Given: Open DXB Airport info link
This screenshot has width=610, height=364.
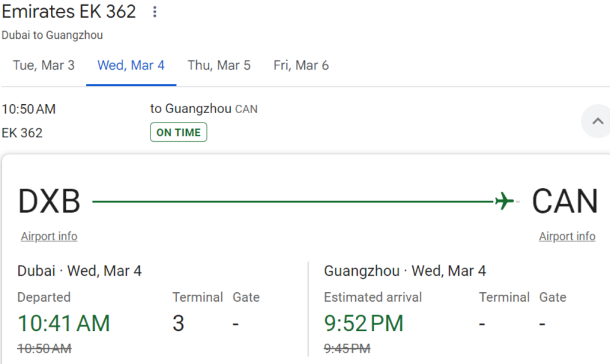Looking at the screenshot, I should (49, 236).
